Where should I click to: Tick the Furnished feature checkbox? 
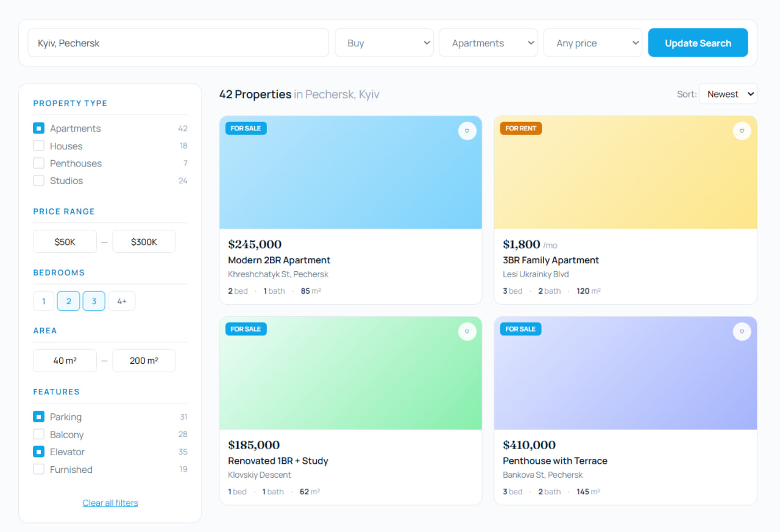click(39, 470)
